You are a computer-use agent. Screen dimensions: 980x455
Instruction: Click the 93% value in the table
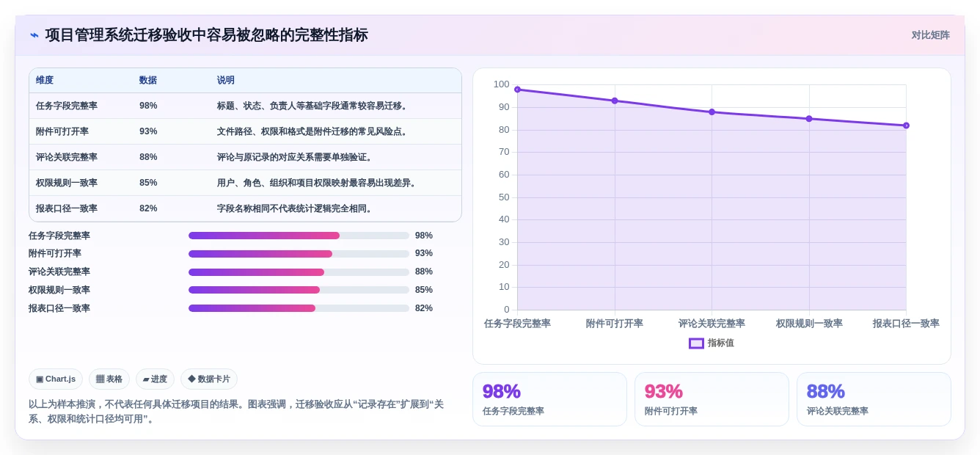point(148,131)
